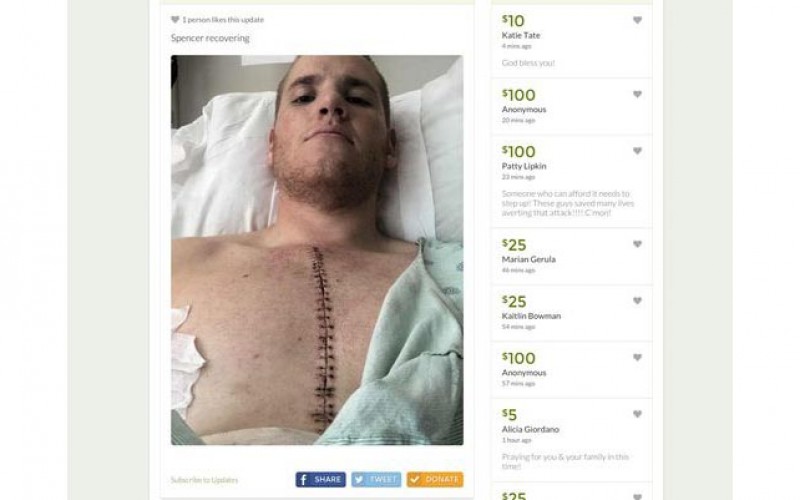Open Katie Tate donor name
Screen dimensions: 800x500
coord(521,35)
